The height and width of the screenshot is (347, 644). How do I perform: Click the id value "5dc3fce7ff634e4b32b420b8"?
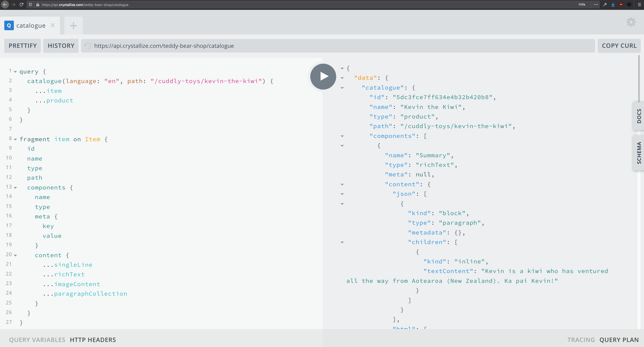[x=442, y=97]
